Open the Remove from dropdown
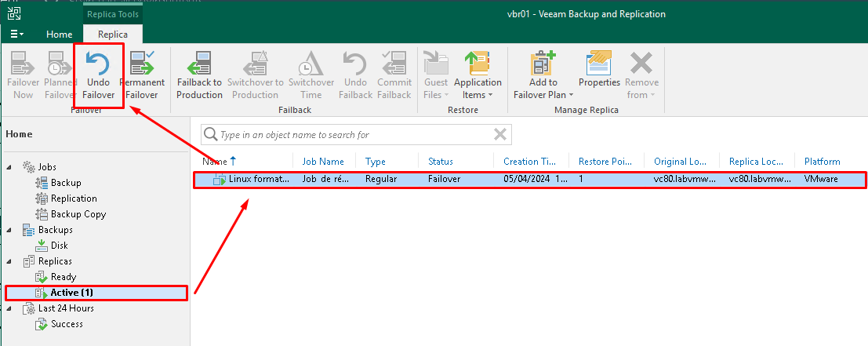Screen dimensions: 868x346 [641, 76]
